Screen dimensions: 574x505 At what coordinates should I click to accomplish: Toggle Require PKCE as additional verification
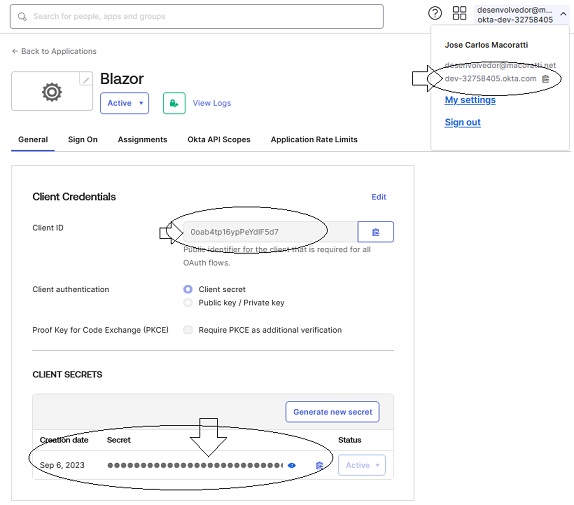(188, 330)
